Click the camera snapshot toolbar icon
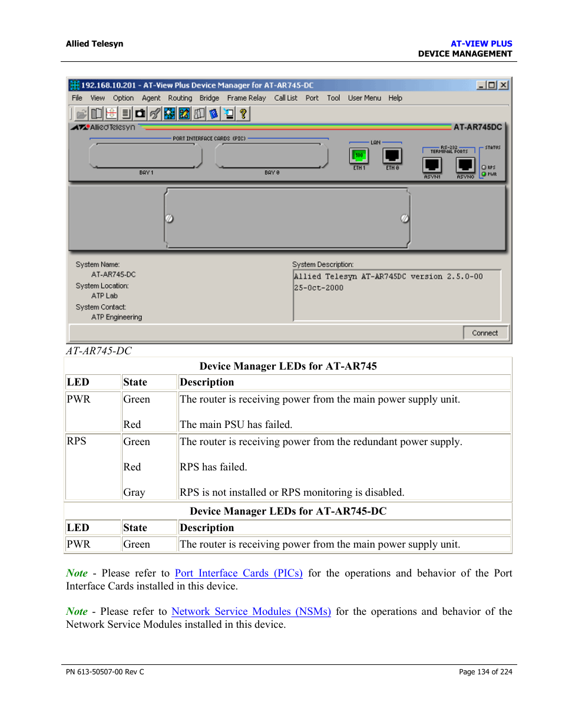The width and height of the screenshot is (562, 728). pyautogui.click(x=140, y=114)
